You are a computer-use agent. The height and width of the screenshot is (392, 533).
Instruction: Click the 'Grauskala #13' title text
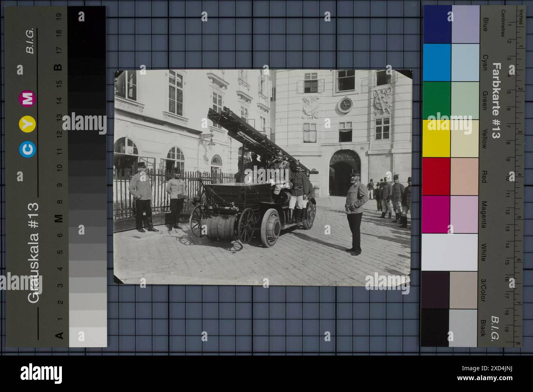(x=33, y=253)
